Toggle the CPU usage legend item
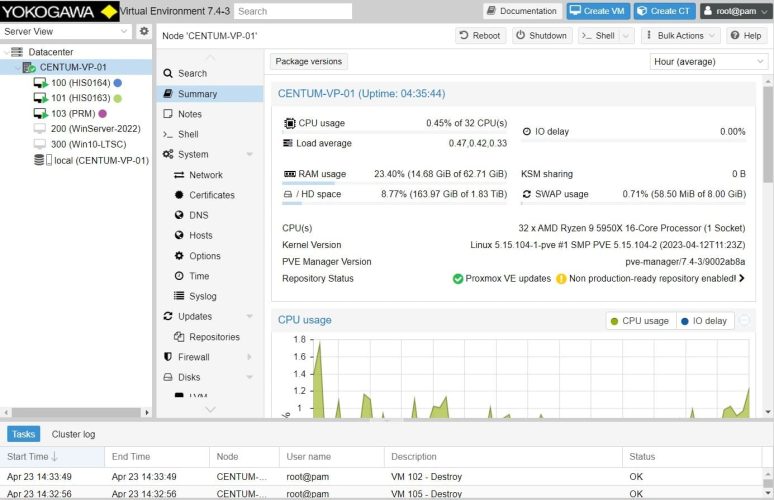 click(640, 321)
